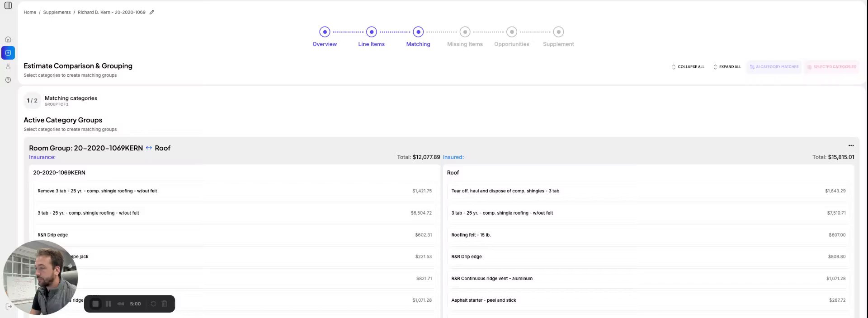Switch to the Line Items step
The width and height of the screenshot is (868, 318).
[x=371, y=32]
